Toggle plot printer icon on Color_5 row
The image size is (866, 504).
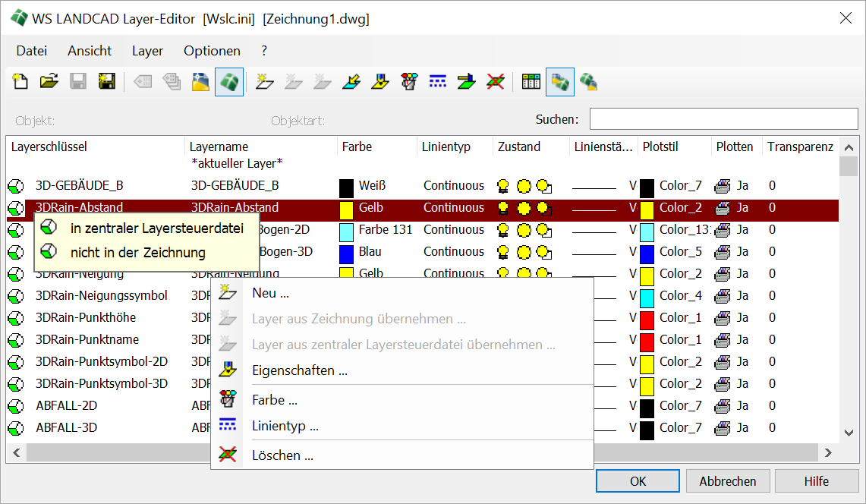point(723,252)
